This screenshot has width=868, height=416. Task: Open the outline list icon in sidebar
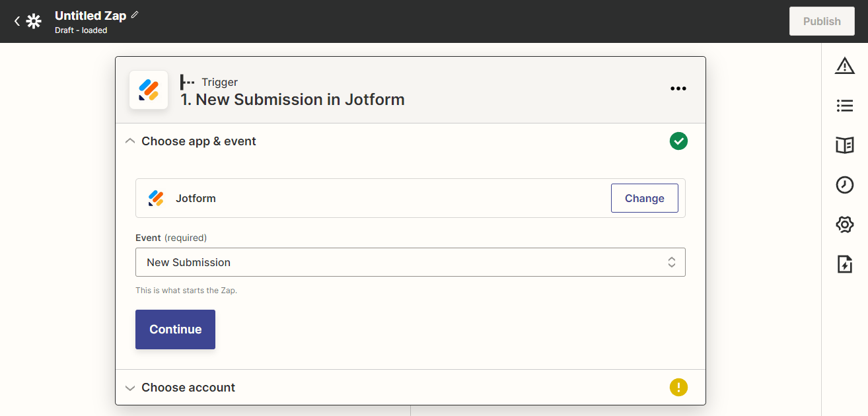coord(844,106)
